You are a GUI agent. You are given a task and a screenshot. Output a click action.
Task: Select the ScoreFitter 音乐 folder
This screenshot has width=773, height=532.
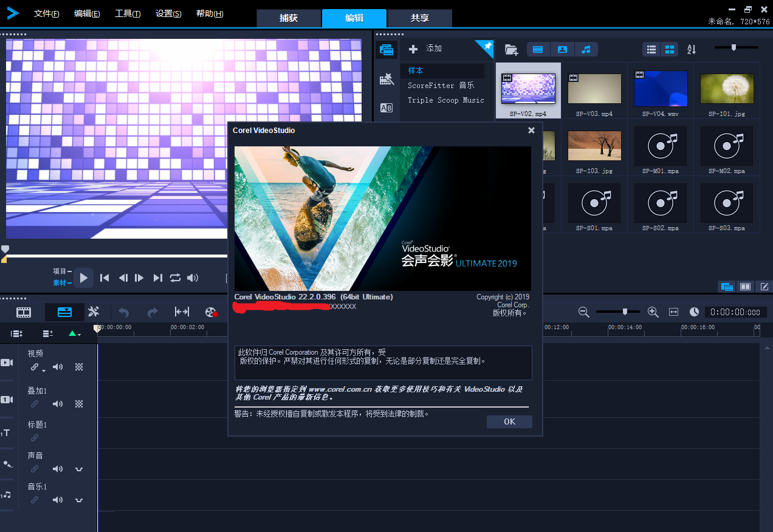[x=442, y=86]
